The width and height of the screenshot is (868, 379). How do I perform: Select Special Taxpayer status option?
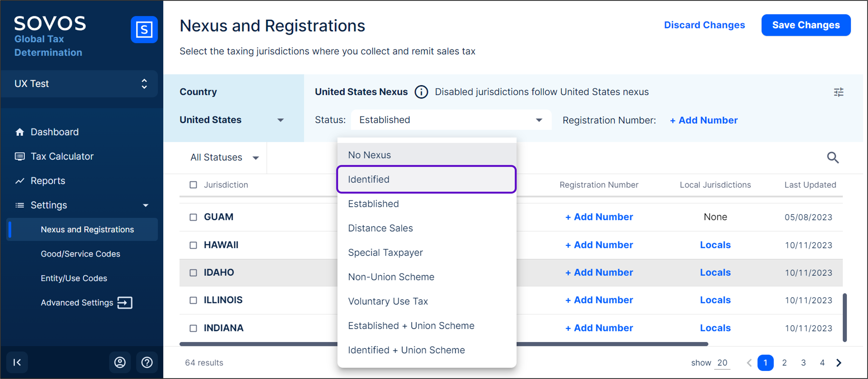[x=427, y=253]
